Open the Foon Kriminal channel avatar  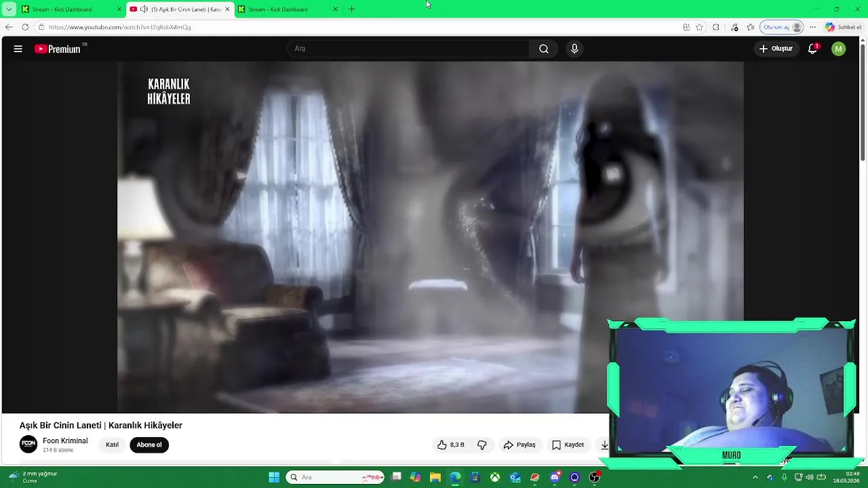point(28,445)
